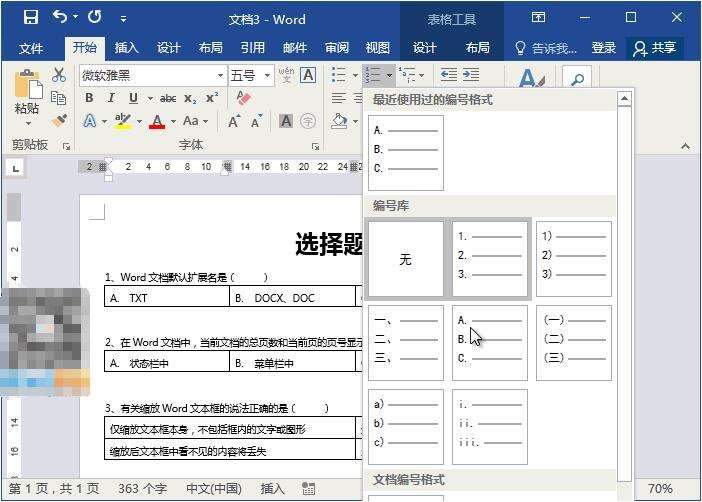The image size is (702, 502).
Task: Open the Customize Quick Access Toolbar arrow
Action: [x=123, y=19]
